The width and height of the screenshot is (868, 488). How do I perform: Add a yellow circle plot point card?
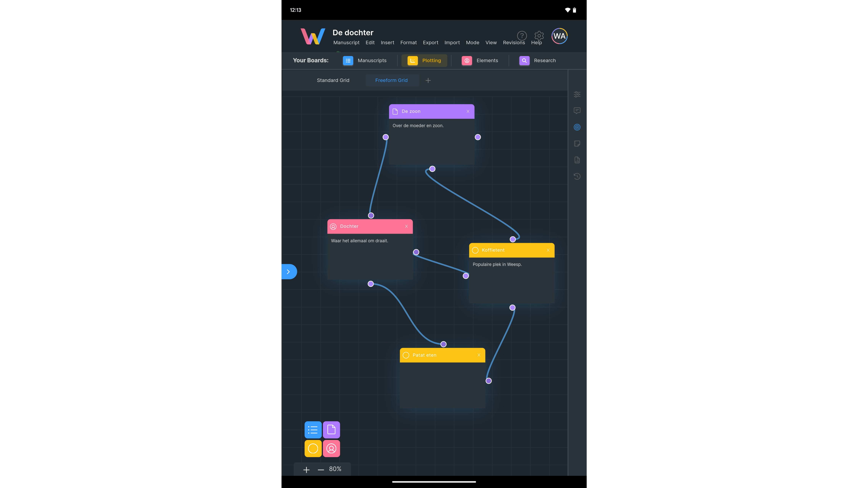(x=313, y=448)
